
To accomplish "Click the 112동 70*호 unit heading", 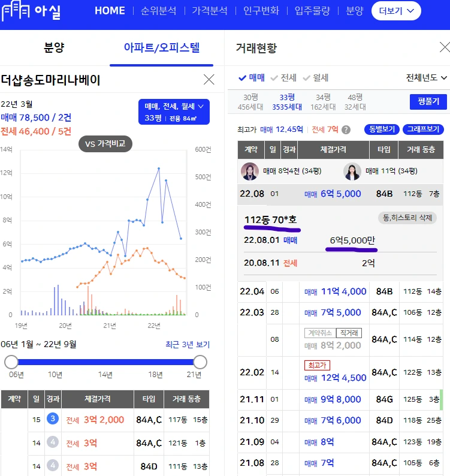I will click(x=271, y=219).
